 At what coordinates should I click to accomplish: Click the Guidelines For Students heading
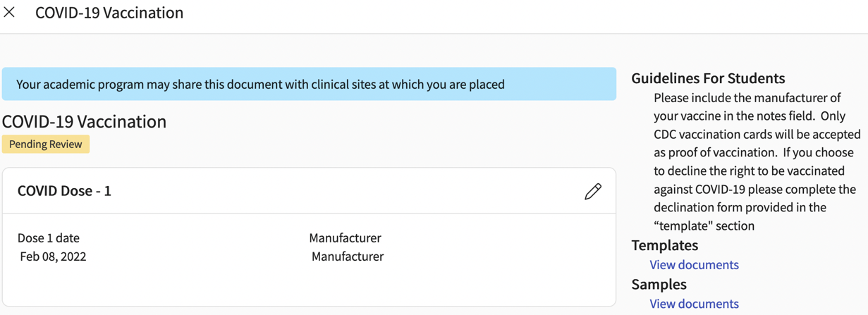tap(708, 78)
